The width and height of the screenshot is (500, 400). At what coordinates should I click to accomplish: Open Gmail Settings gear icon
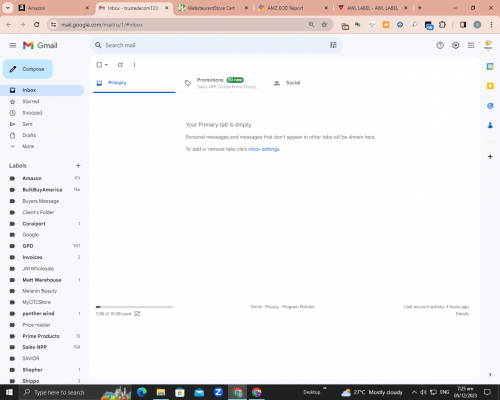point(455,45)
